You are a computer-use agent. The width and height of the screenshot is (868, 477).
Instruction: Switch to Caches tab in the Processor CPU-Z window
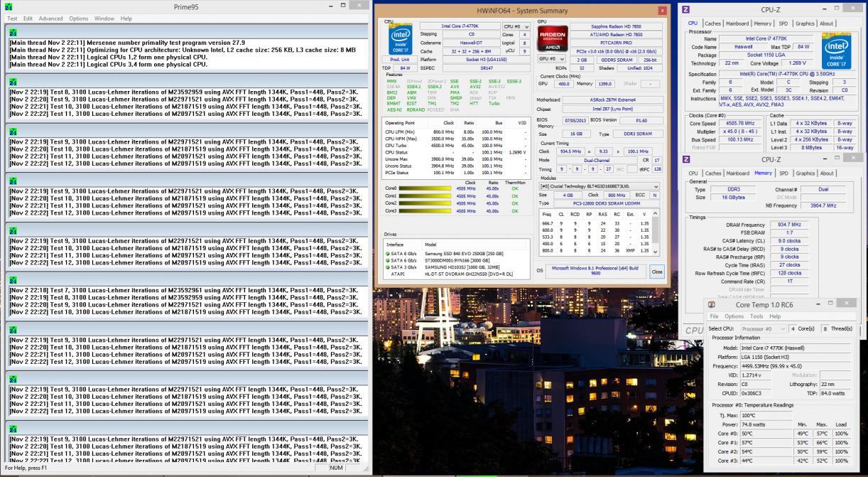pyautogui.click(x=712, y=23)
